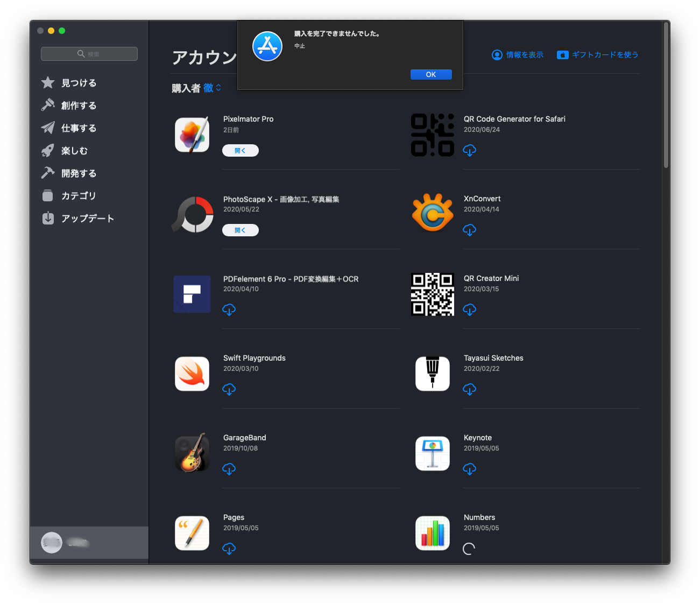Click the PhotoScape X app icon
The width and height of the screenshot is (700, 604).
[x=192, y=214]
